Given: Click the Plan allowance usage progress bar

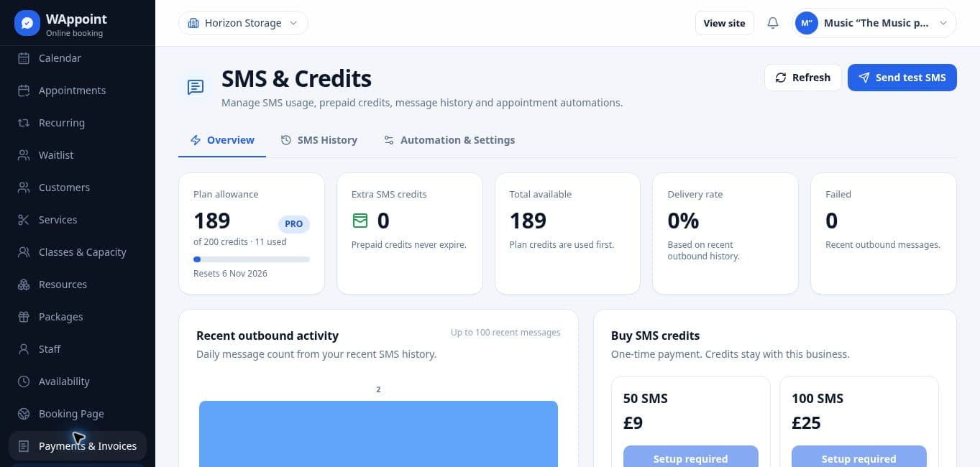Looking at the screenshot, I should point(252,259).
